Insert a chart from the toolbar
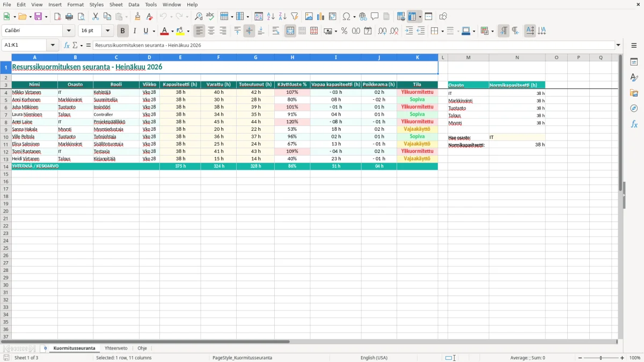 click(321, 17)
